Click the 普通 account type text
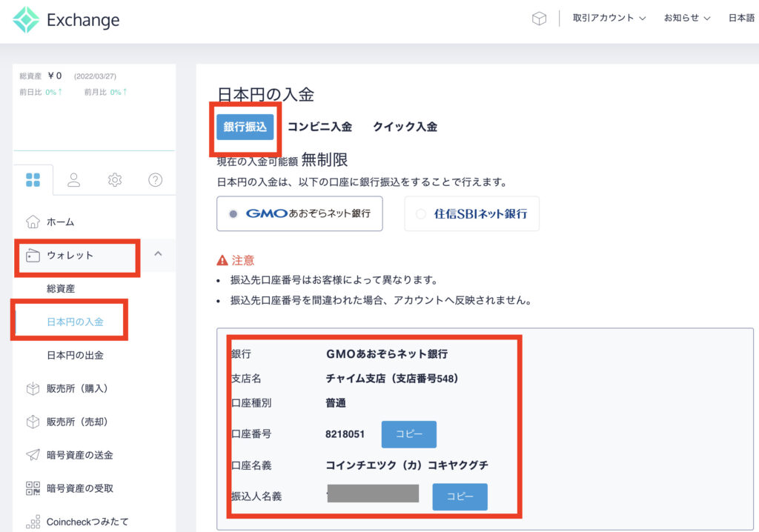This screenshot has height=532, width=759. [x=336, y=403]
